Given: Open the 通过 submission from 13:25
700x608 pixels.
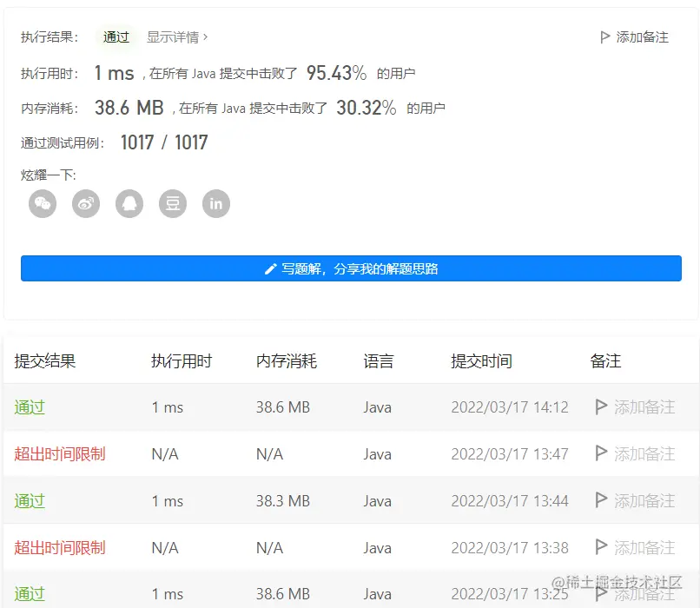Looking at the screenshot, I should coord(30,594).
